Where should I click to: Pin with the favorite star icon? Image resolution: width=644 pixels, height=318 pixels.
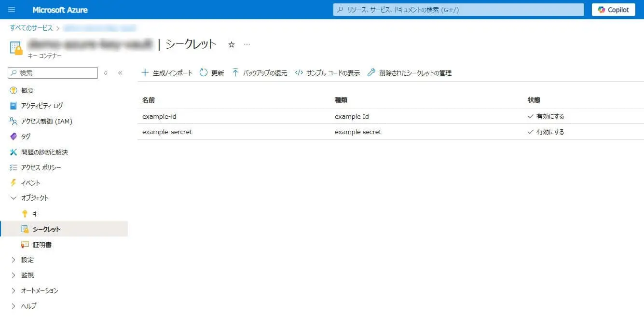(231, 44)
